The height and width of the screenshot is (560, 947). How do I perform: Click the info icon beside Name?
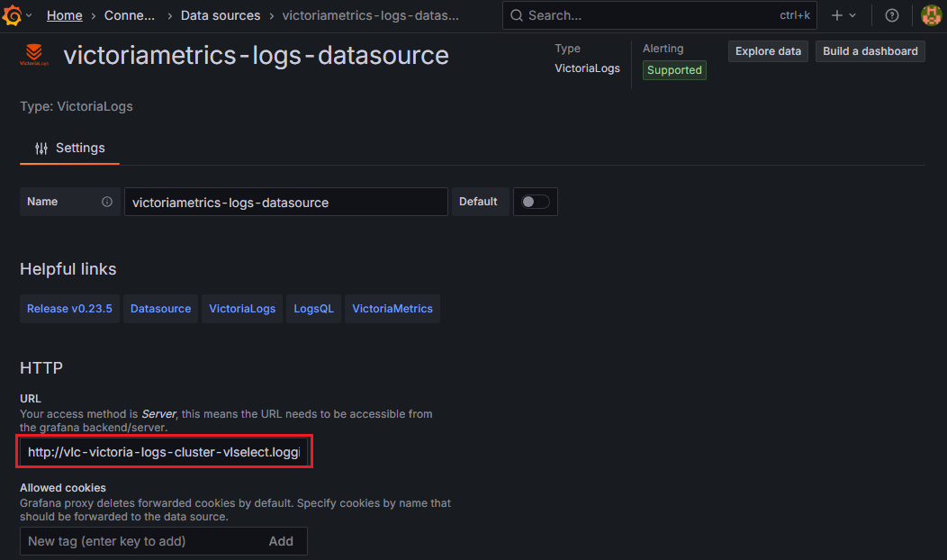click(107, 202)
